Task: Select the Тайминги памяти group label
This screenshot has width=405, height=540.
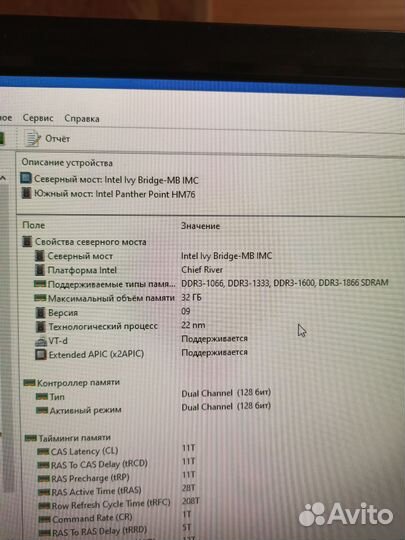Action: pos(74,438)
